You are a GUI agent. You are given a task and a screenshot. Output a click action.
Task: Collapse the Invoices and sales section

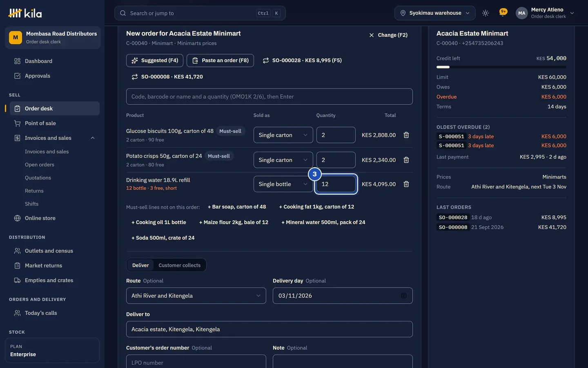point(93,138)
